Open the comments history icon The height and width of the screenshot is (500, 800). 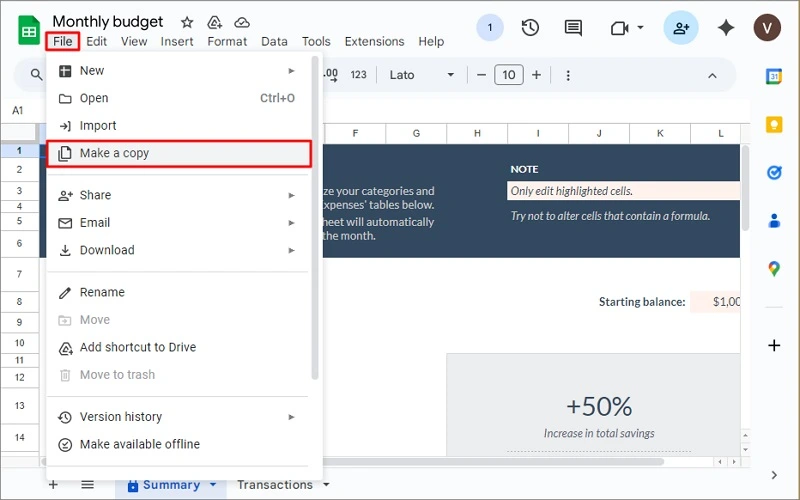pyautogui.click(x=573, y=28)
